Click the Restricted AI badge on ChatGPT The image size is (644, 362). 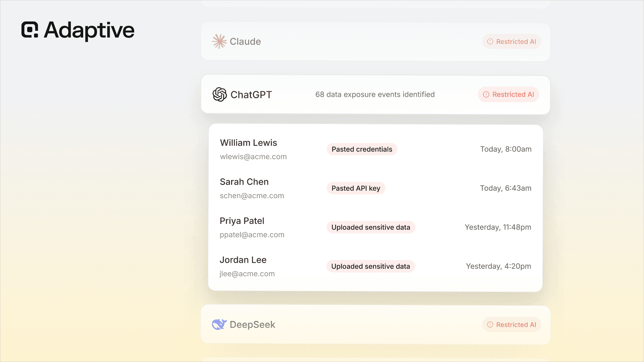[508, 95]
